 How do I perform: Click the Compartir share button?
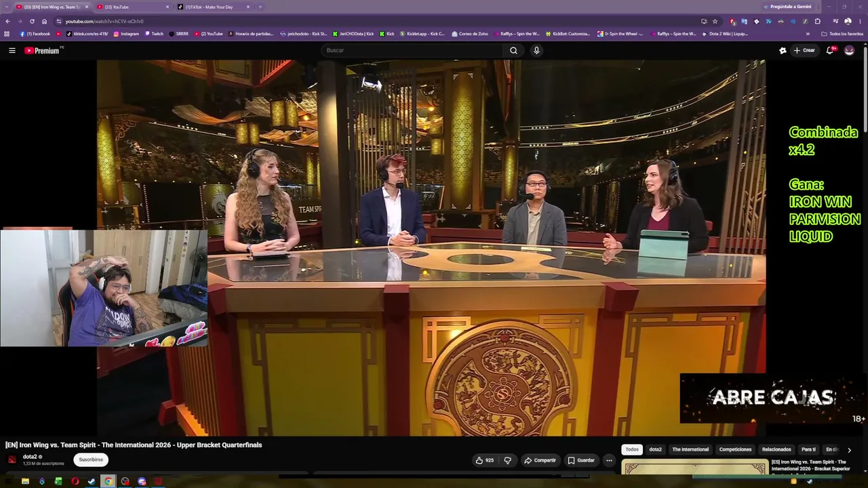pos(540,460)
